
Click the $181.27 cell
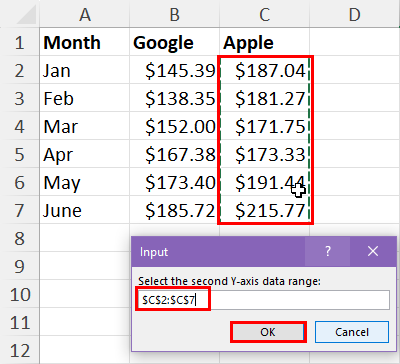264,99
